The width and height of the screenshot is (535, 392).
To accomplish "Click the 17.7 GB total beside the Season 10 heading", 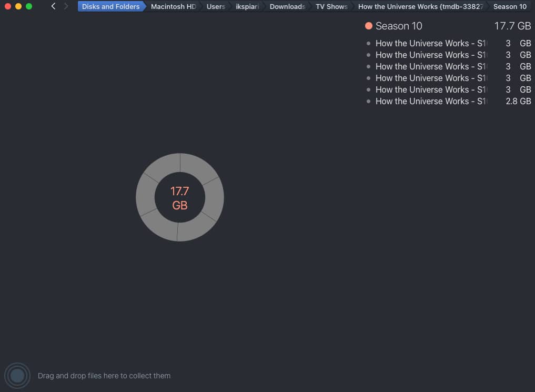I will click(x=512, y=26).
